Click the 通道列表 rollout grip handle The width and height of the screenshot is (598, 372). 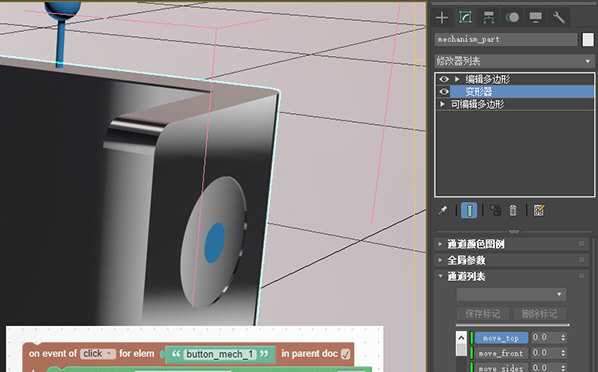[582, 276]
